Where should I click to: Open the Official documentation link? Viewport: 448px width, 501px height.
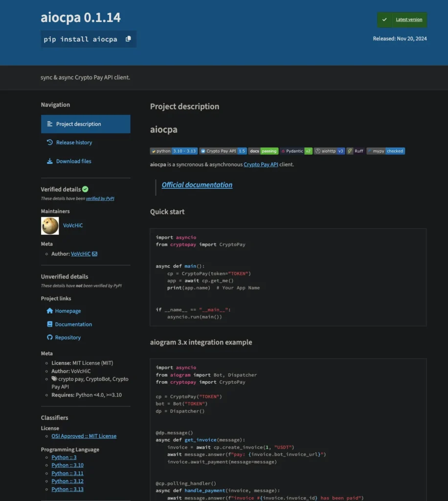pyautogui.click(x=197, y=184)
